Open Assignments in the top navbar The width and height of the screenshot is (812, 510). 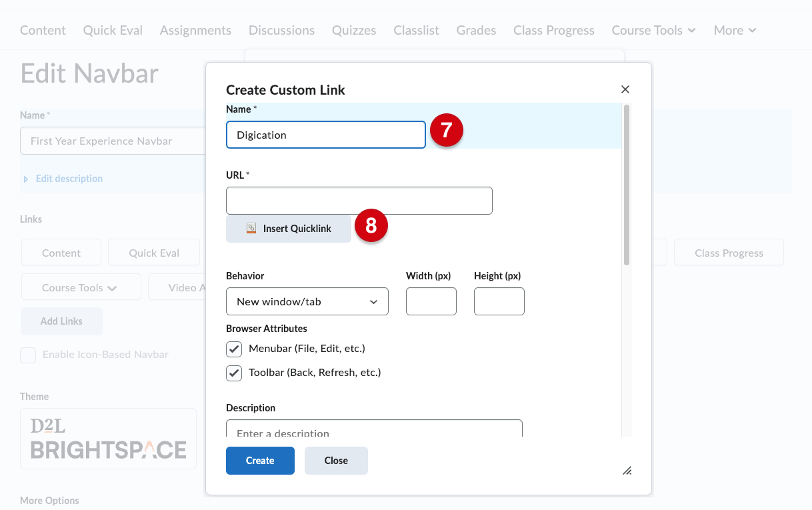click(x=195, y=30)
